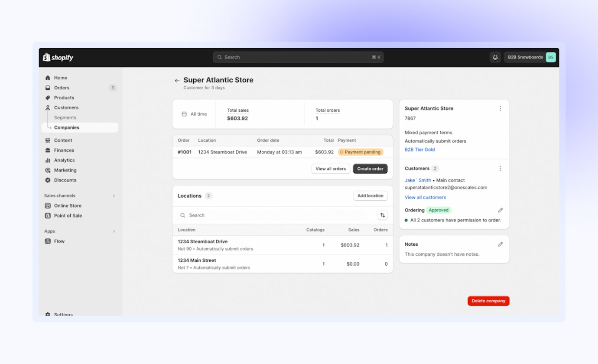Edit Notes with pencil icon
Image resolution: width=598 pixels, height=364 pixels.
[x=500, y=244]
